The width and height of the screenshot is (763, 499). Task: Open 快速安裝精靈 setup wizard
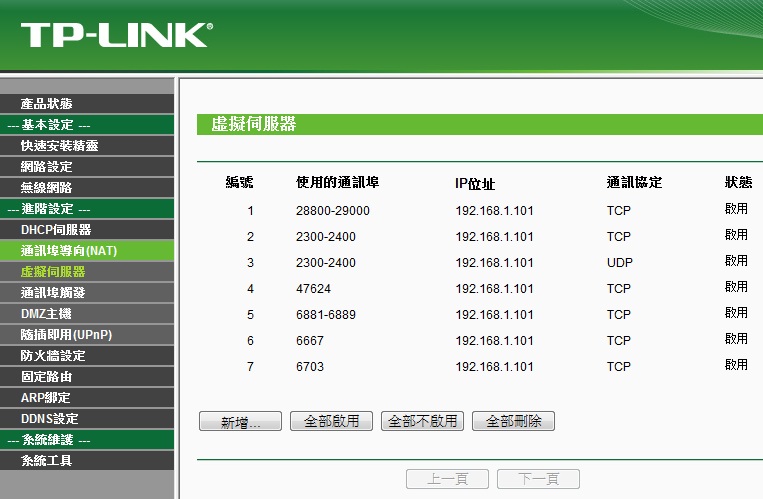[59, 146]
